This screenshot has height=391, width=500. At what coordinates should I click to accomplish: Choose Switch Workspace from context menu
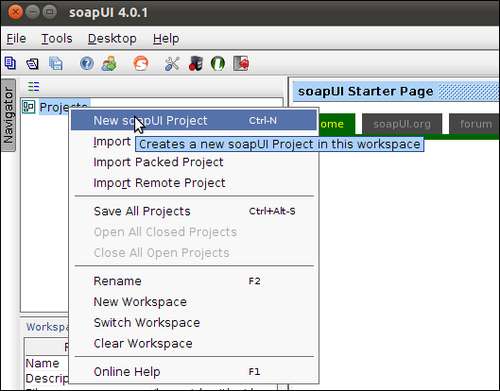click(x=147, y=323)
